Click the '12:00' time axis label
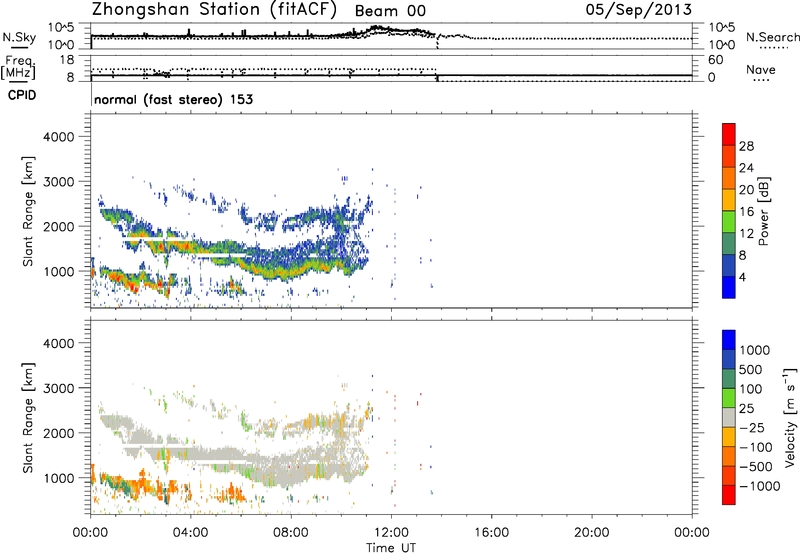800x554 pixels. pos(391,533)
